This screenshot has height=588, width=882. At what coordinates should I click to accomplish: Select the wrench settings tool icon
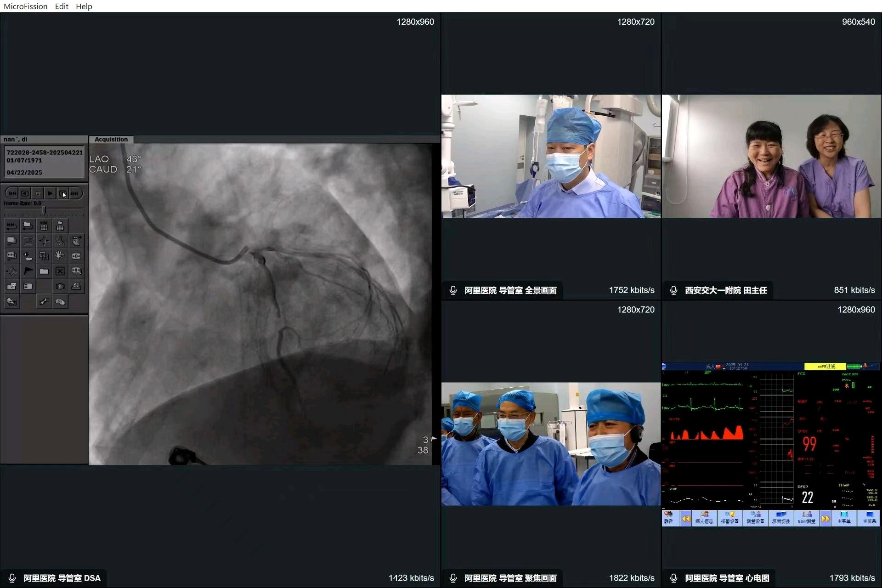44,302
